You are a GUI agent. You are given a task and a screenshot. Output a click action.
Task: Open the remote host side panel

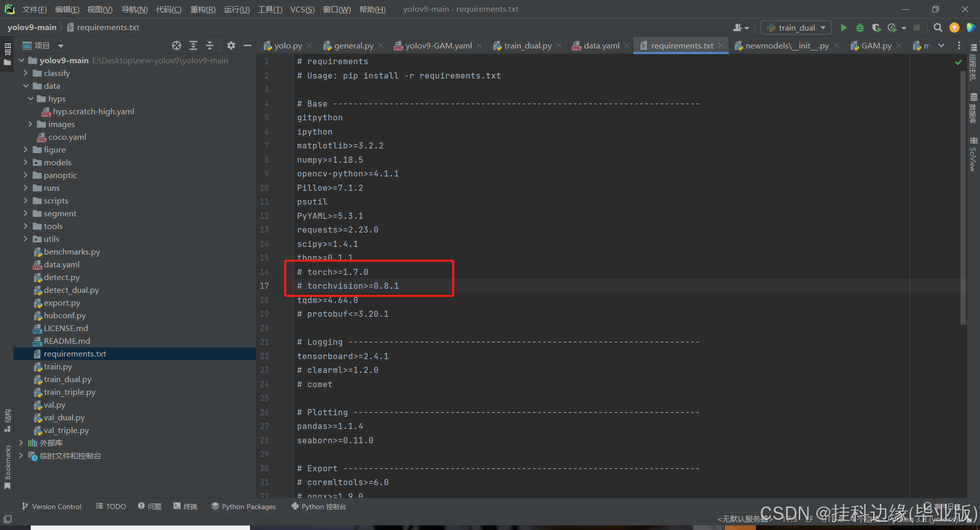point(973,61)
